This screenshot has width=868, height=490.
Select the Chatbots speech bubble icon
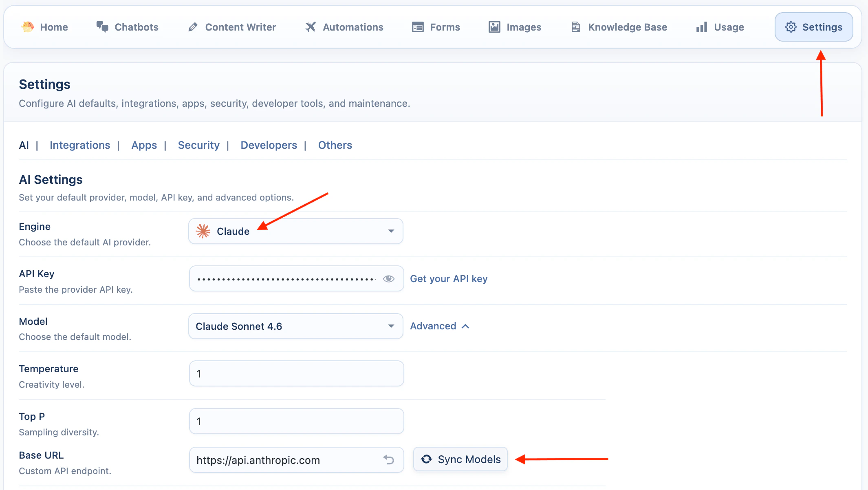point(102,27)
